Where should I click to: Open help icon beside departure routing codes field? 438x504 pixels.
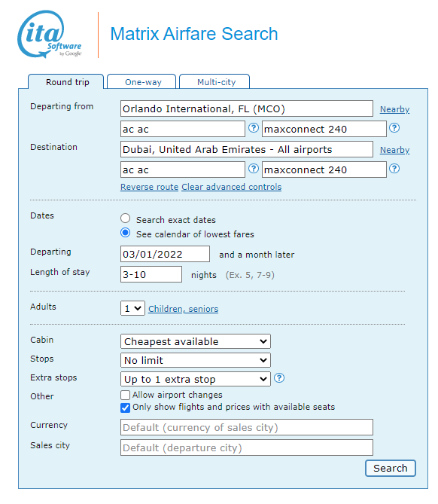[254, 128]
